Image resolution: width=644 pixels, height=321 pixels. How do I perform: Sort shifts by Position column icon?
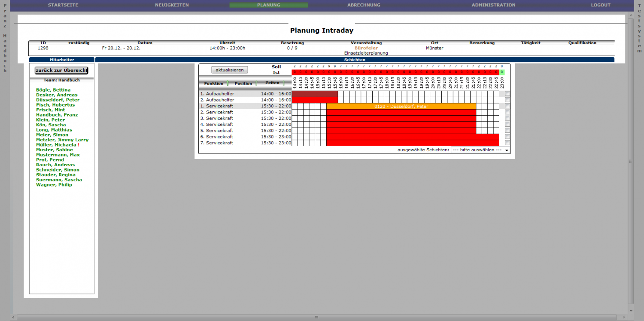coord(256,83)
